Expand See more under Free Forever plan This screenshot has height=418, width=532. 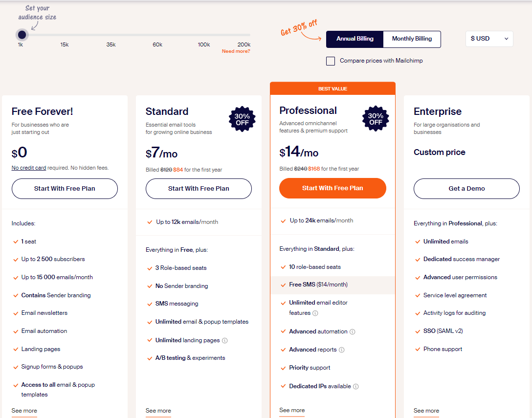point(24,411)
